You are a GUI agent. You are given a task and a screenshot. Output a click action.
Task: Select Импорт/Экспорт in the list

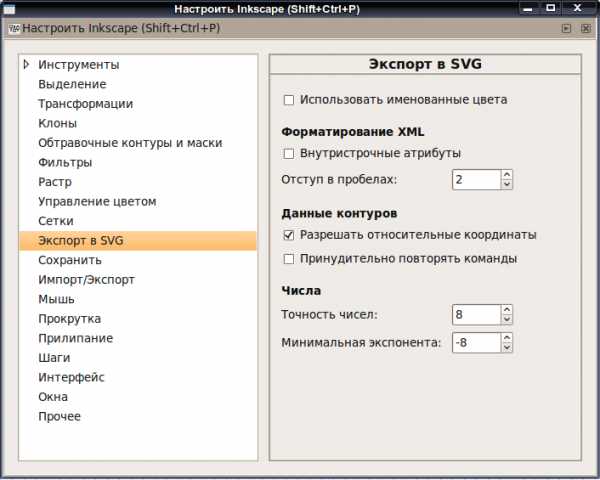[86, 280]
